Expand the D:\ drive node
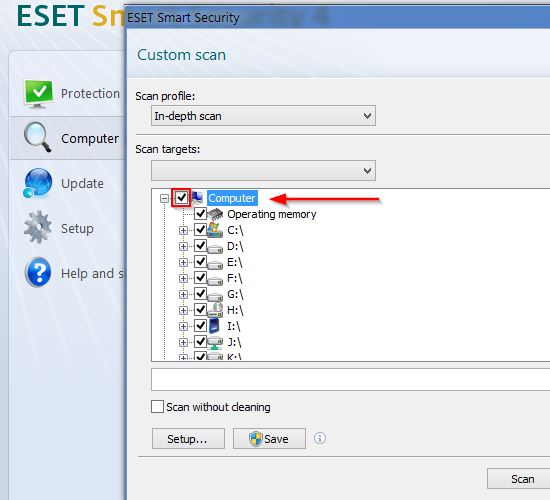 pos(183,246)
